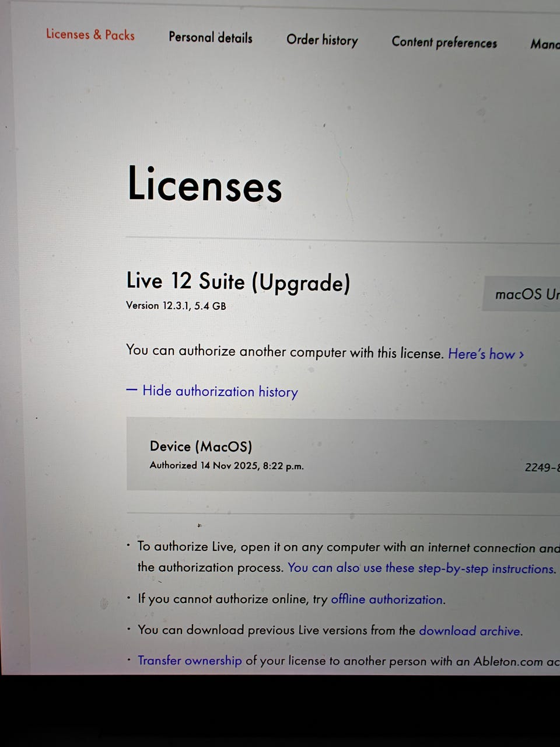
Task: Click the Transfer ownership link
Action: 190,661
